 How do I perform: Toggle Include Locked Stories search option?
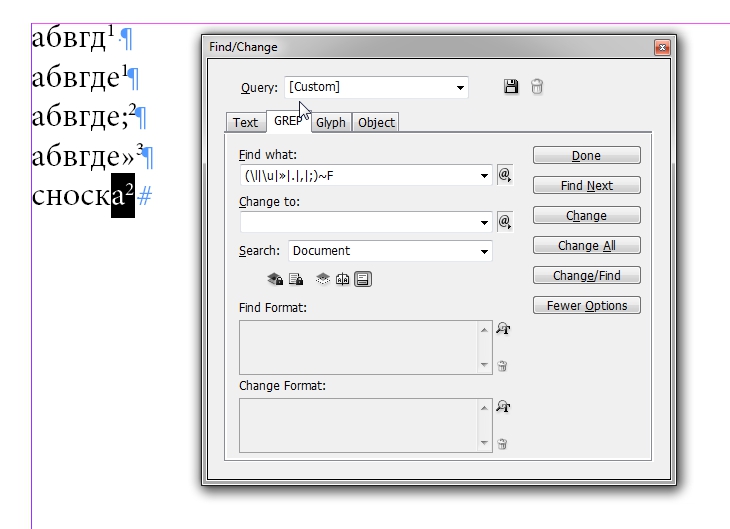click(x=296, y=279)
